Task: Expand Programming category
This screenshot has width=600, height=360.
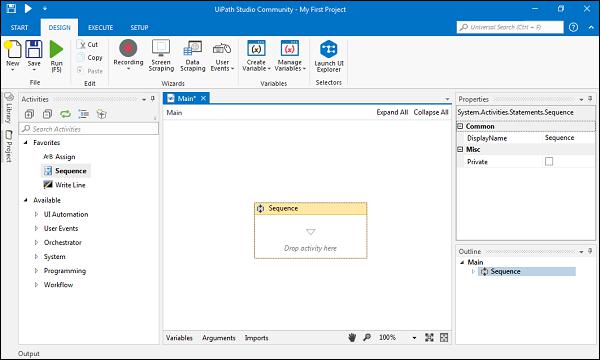Action: (36, 271)
